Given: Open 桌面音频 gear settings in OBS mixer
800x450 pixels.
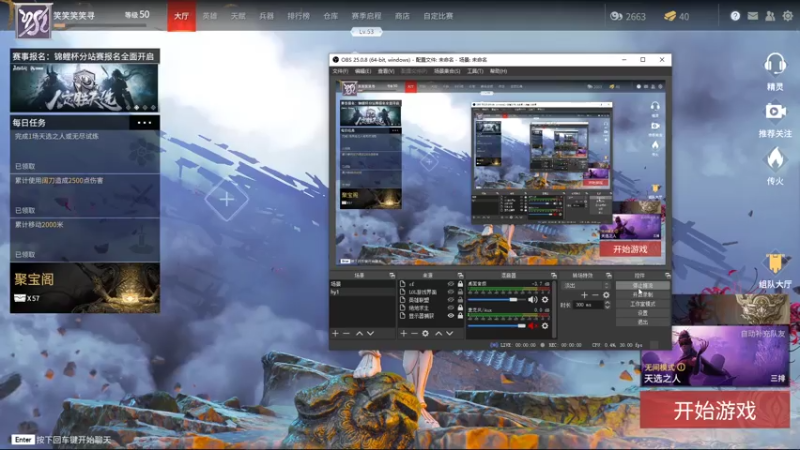Looking at the screenshot, I should pos(545,299).
